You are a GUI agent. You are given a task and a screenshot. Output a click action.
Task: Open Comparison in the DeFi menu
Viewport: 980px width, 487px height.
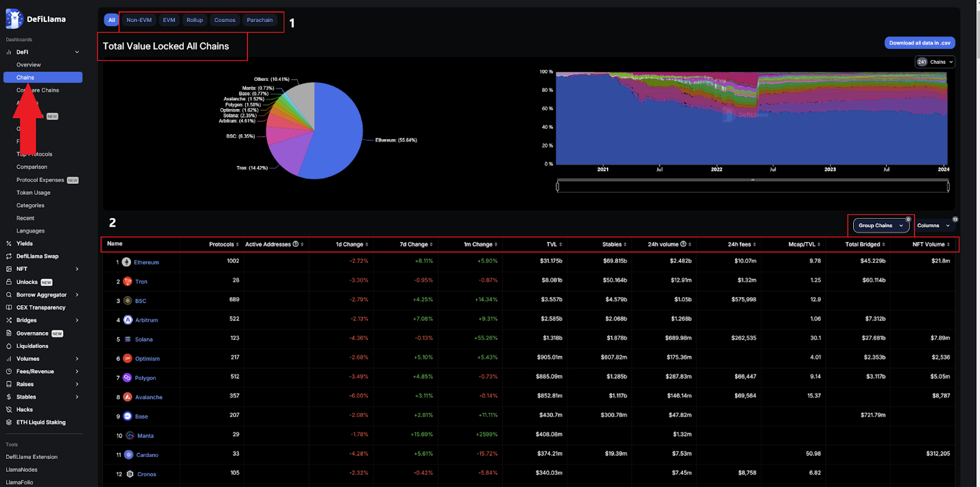[32, 167]
